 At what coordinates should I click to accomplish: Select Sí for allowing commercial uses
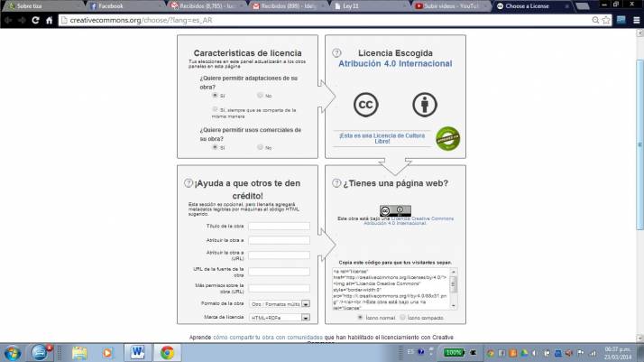(x=215, y=147)
